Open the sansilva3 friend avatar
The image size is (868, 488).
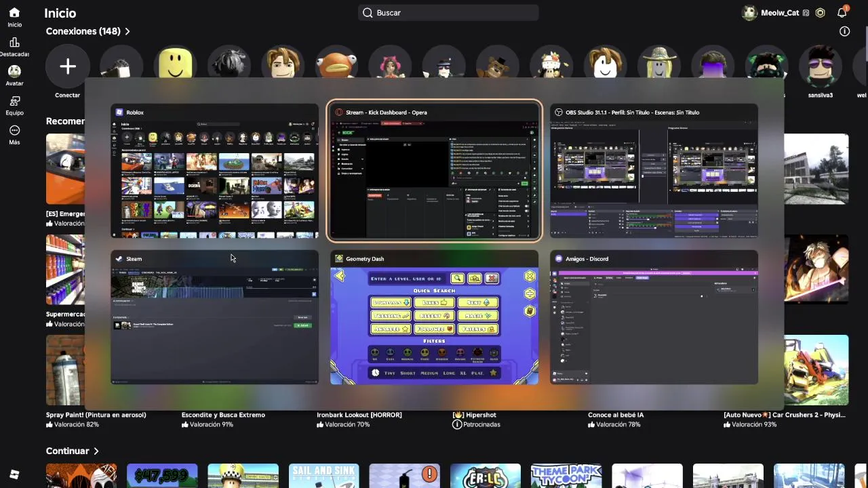point(821,66)
